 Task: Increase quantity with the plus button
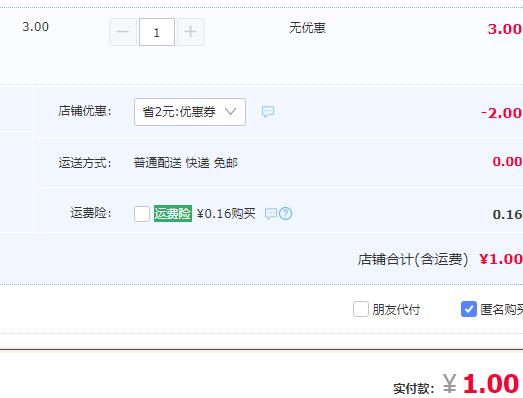click(191, 32)
